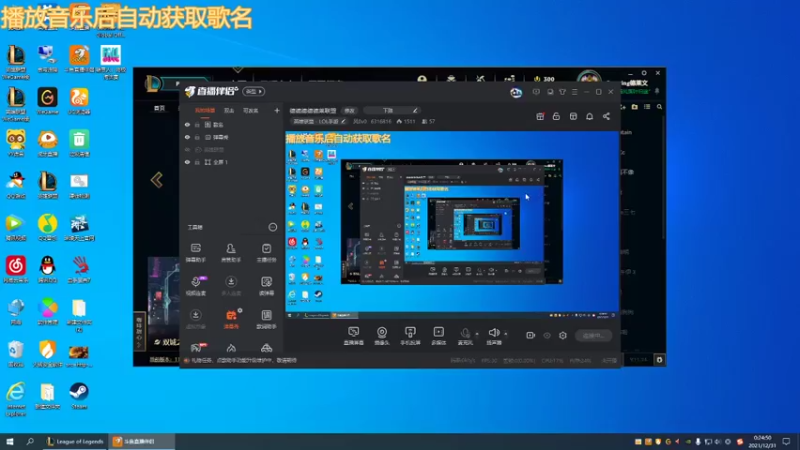Toggle visibility of the first source layer
This screenshot has height=450, width=800.
[187, 124]
